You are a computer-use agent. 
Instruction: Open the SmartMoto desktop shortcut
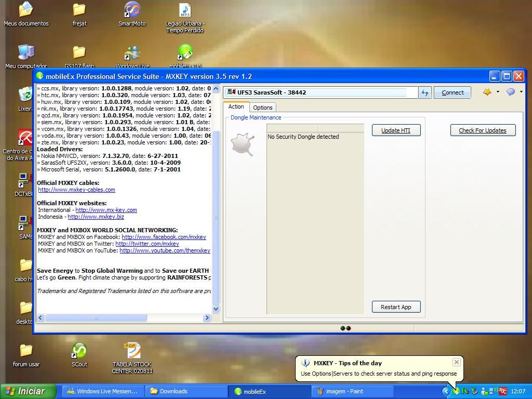132,10
